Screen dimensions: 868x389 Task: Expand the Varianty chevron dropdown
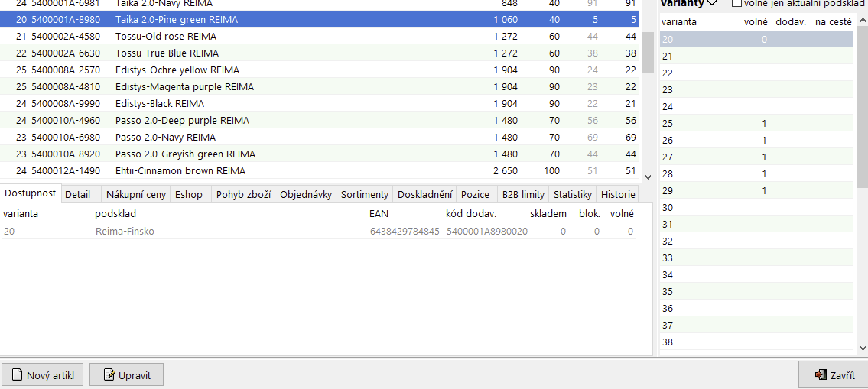pos(711,3)
